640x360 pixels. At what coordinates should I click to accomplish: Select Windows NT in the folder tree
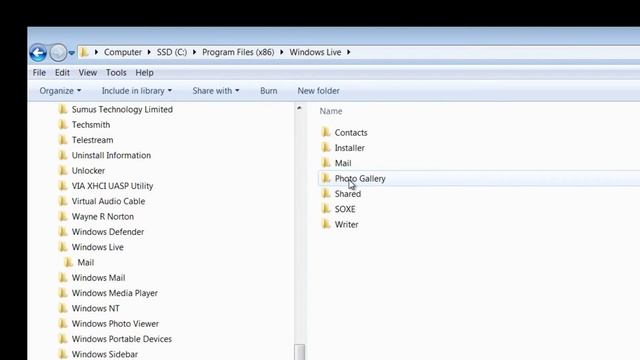[96, 308]
